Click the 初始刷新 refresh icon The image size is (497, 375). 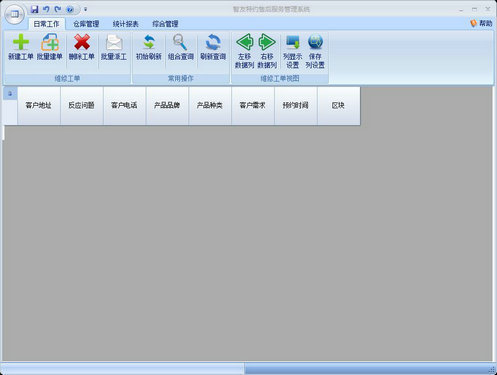point(149,42)
